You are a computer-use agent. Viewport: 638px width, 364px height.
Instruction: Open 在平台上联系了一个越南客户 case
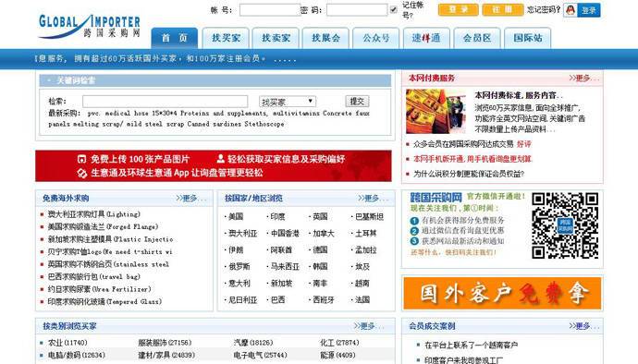pos(472,346)
